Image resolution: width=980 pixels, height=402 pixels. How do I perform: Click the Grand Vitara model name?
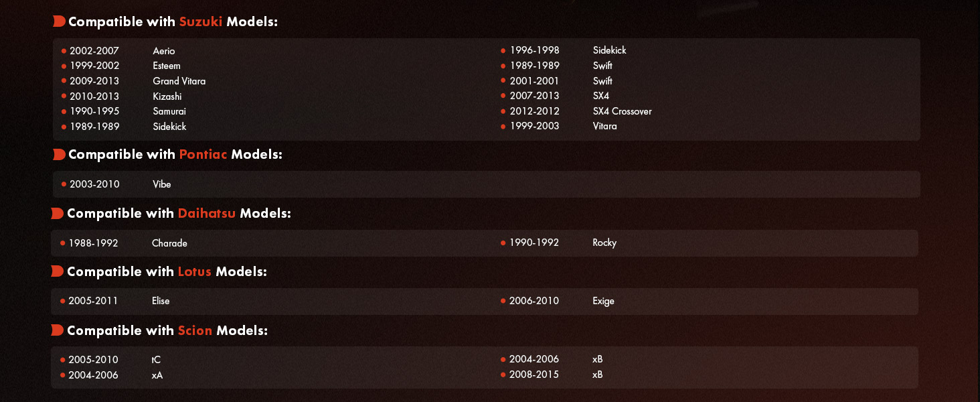tap(179, 81)
